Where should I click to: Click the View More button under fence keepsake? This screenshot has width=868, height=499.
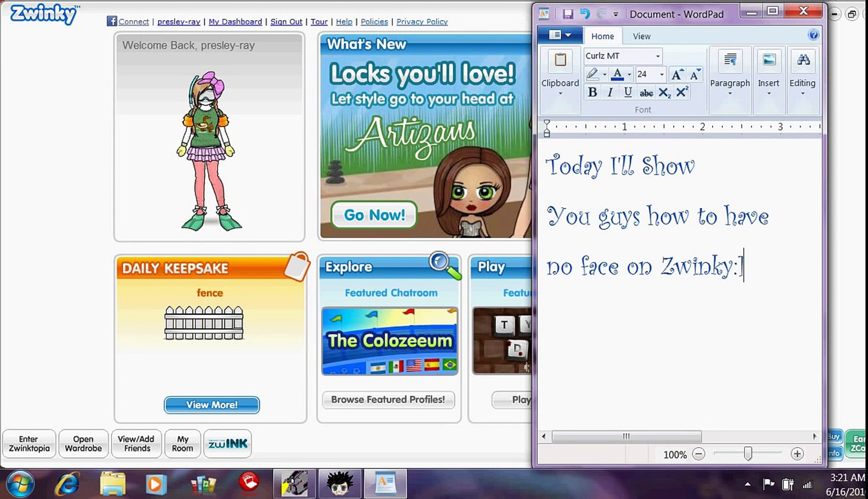(211, 405)
